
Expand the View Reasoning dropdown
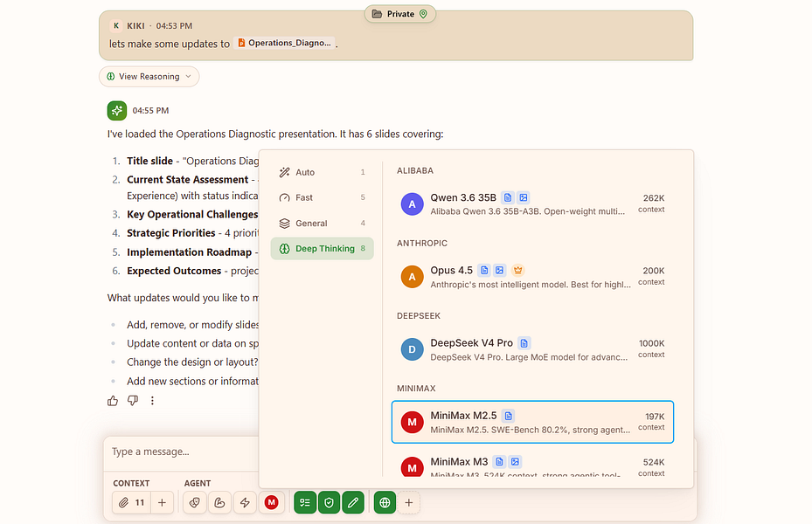(x=149, y=77)
